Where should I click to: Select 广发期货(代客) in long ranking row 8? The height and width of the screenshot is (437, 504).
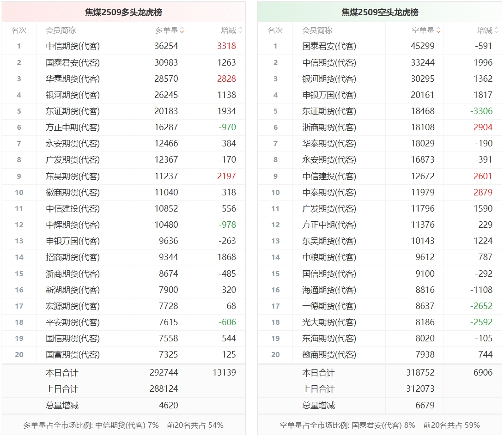(73, 160)
